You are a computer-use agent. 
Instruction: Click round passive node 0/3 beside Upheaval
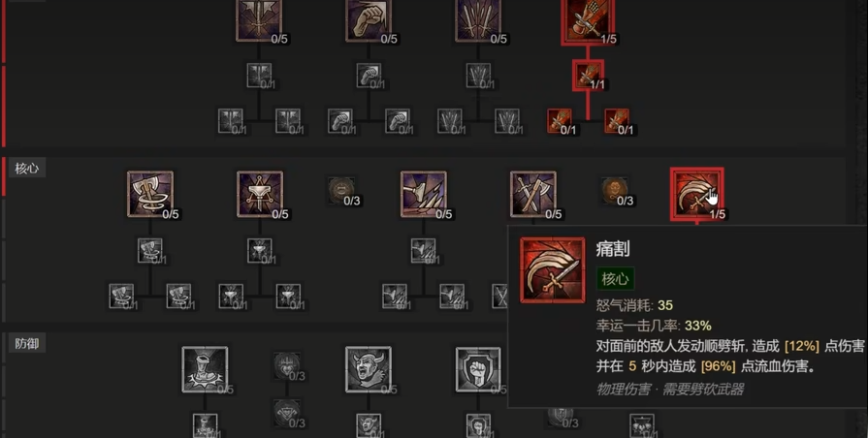(340, 190)
